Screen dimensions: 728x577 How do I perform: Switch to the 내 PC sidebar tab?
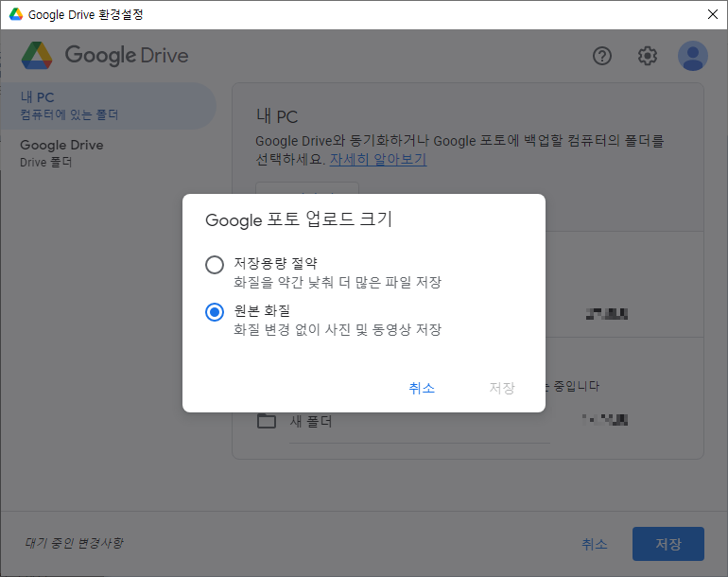(109, 106)
